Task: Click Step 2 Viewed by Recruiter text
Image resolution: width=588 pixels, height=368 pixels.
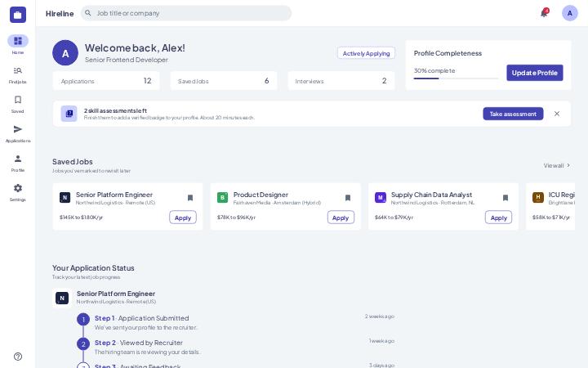Action: [x=138, y=343]
